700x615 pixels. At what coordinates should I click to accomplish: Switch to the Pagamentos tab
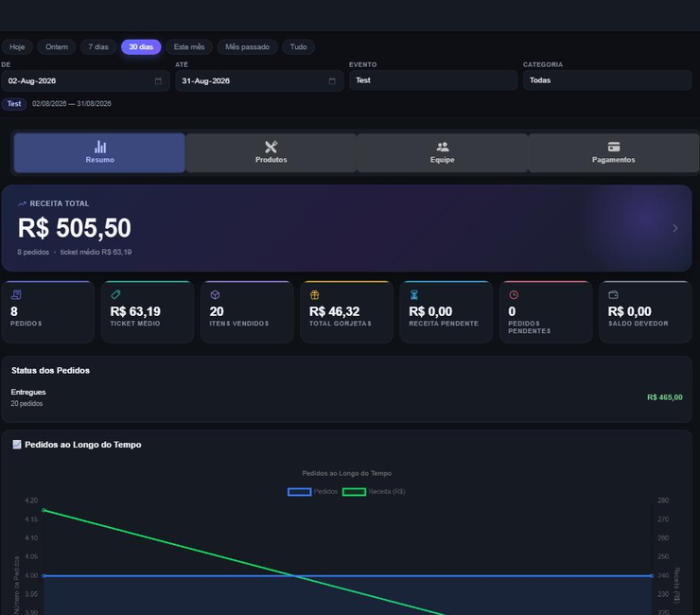click(x=613, y=152)
